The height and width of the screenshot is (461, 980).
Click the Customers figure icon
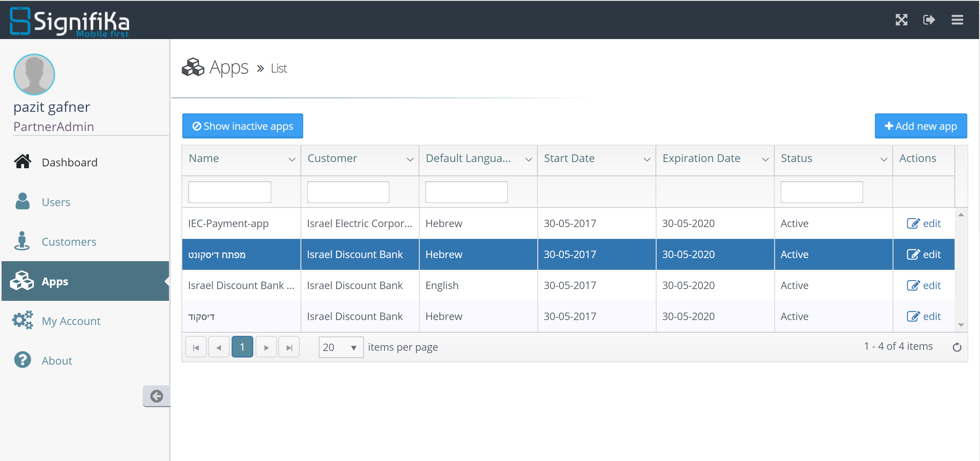(x=22, y=241)
